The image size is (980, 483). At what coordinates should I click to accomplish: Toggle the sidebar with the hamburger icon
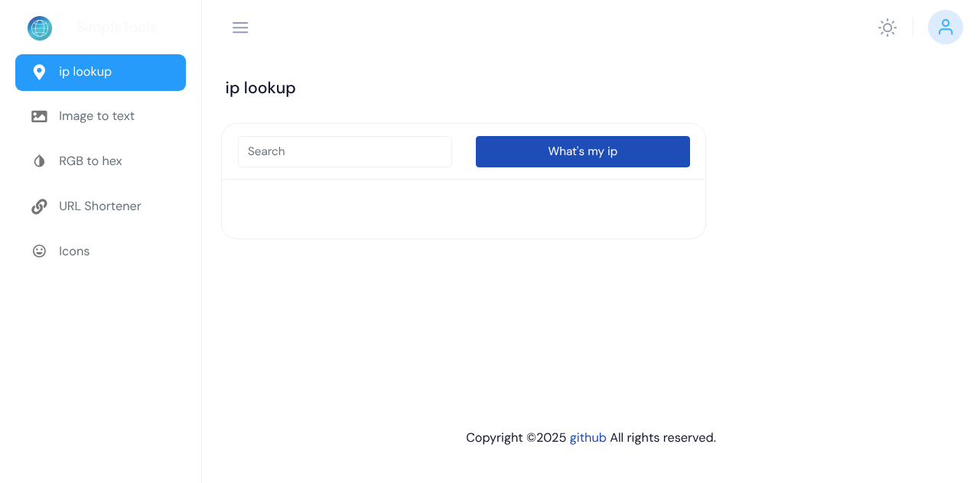240,28
